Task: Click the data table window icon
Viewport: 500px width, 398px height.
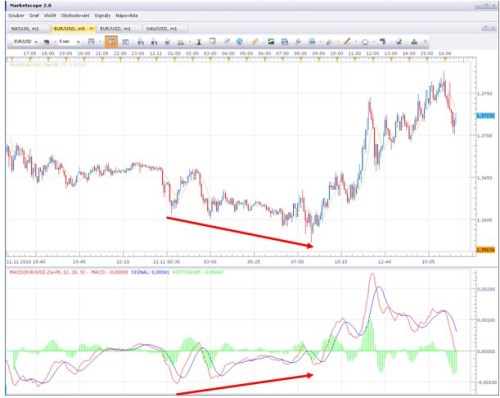Action: coord(126,42)
